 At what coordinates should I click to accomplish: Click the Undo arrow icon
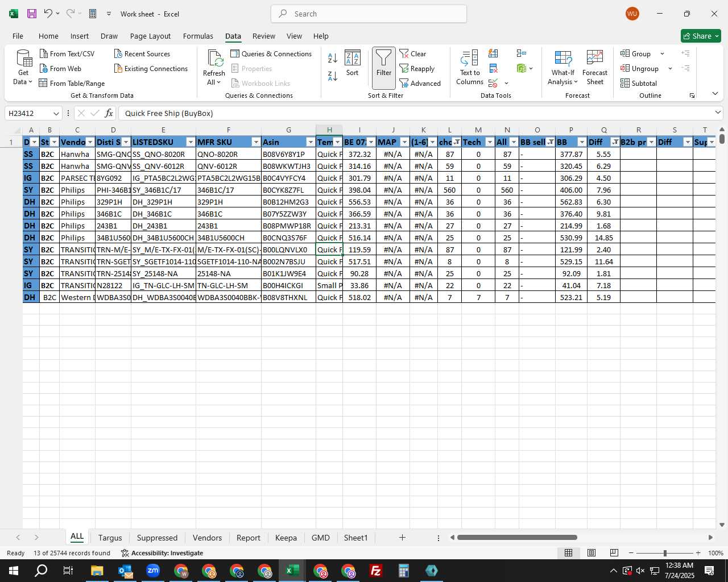point(48,14)
